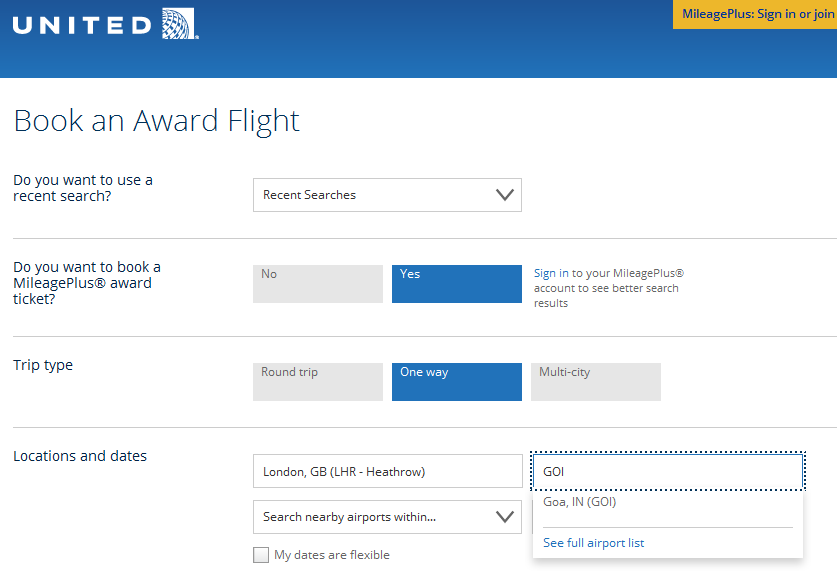The image size is (837, 571).
Task: Choose the Round trip option
Action: click(317, 382)
